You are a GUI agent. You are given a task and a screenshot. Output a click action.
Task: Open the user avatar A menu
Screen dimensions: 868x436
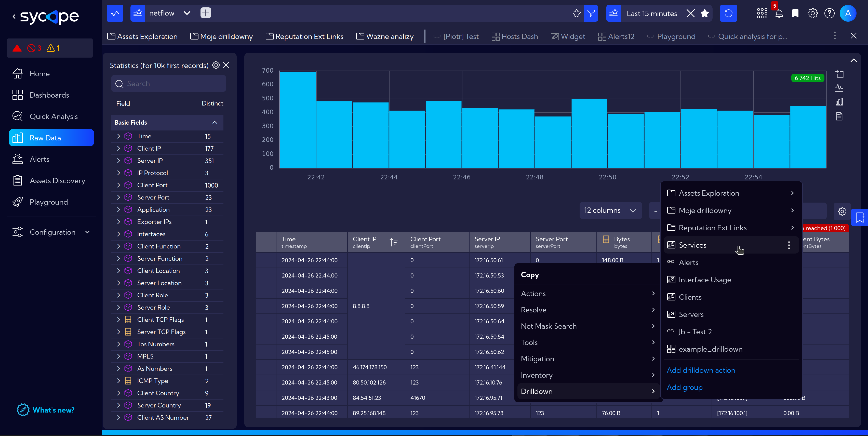point(848,14)
